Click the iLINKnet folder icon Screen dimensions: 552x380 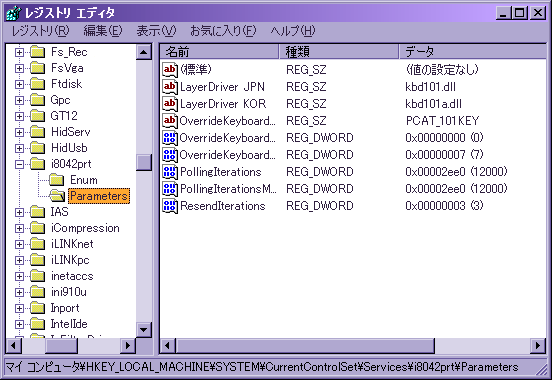pyautogui.click(x=38, y=244)
